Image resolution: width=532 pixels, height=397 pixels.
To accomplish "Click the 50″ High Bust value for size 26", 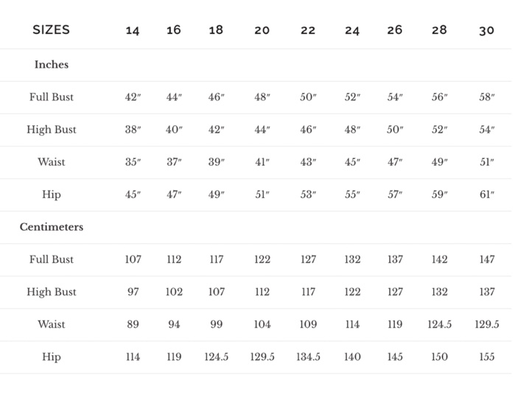I will click(x=395, y=130).
